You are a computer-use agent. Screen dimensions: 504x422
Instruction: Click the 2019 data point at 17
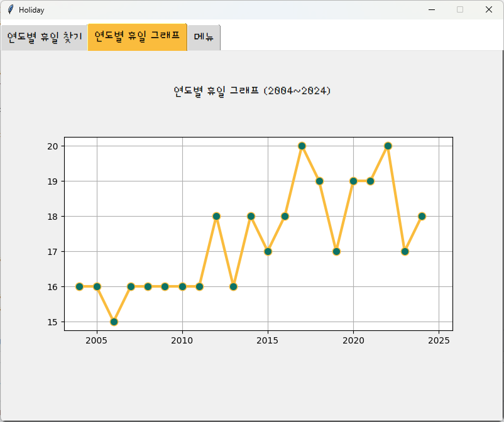click(337, 251)
